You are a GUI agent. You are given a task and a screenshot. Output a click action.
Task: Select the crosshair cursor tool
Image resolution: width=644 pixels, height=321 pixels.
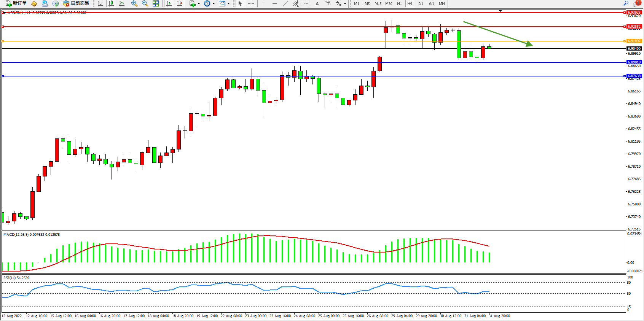point(251,3)
